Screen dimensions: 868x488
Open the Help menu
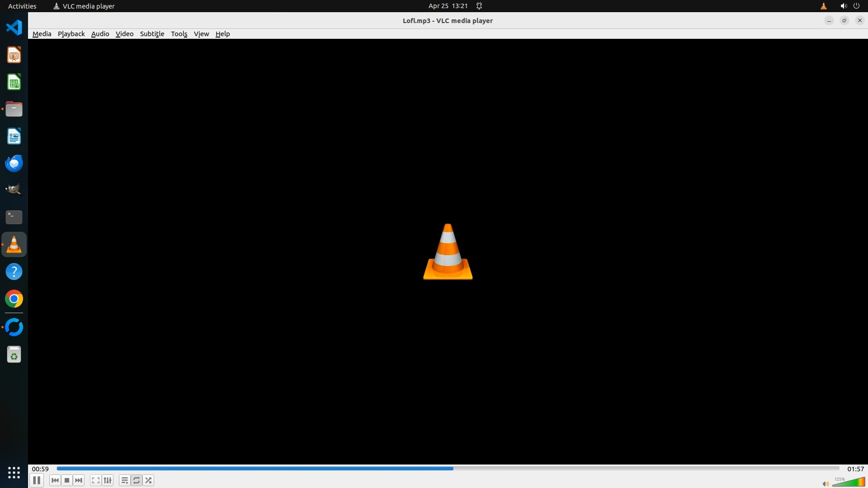[x=222, y=34]
